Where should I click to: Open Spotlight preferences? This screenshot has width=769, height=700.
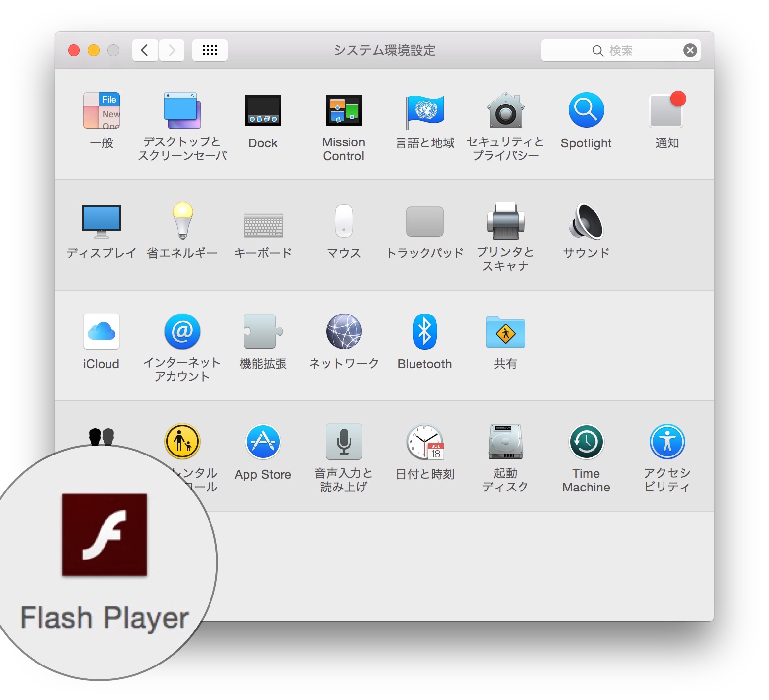tap(587, 110)
